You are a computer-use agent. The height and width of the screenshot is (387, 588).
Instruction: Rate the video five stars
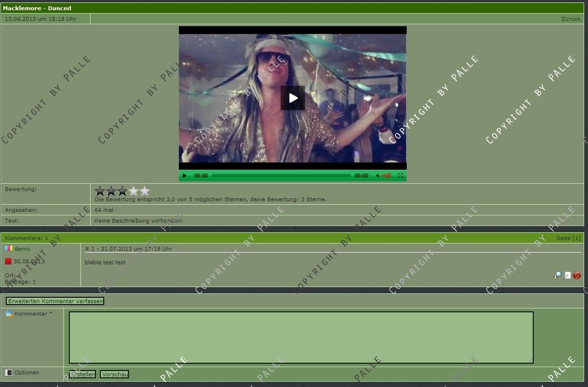[145, 191]
